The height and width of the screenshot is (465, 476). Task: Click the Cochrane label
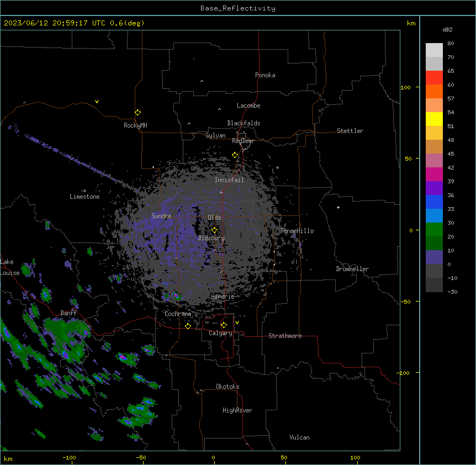click(x=178, y=314)
